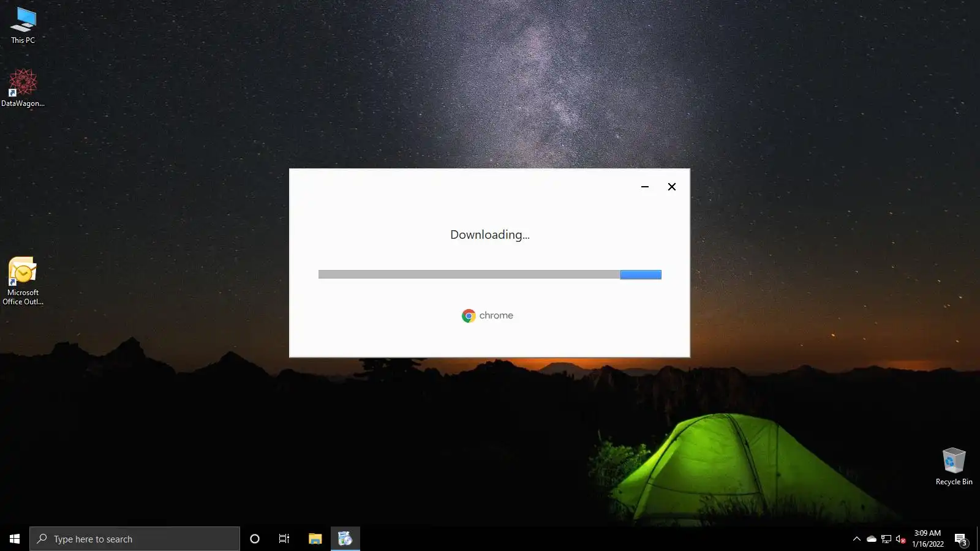Open the clock and date flyout
The width and height of the screenshot is (980, 551).
(x=927, y=539)
